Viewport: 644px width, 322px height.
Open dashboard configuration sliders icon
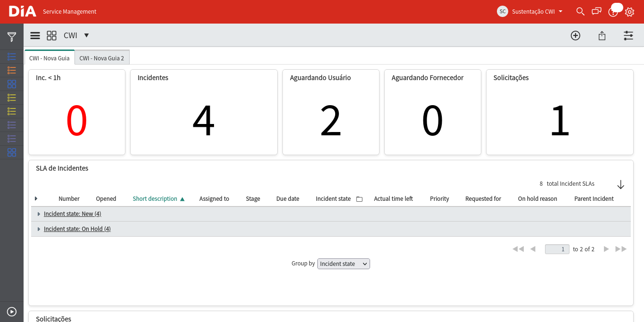[628, 35]
